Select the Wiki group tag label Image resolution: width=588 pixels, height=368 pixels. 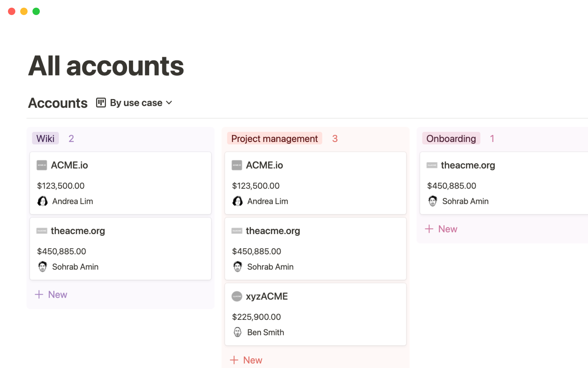tap(45, 139)
